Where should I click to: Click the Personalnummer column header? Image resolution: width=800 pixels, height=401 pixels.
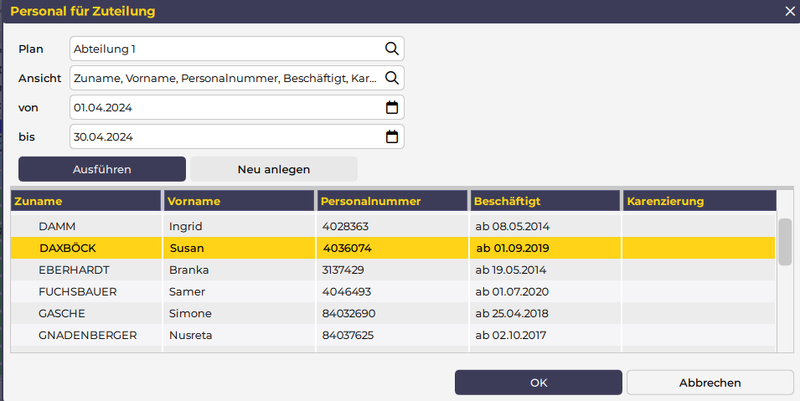tap(391, 201)
